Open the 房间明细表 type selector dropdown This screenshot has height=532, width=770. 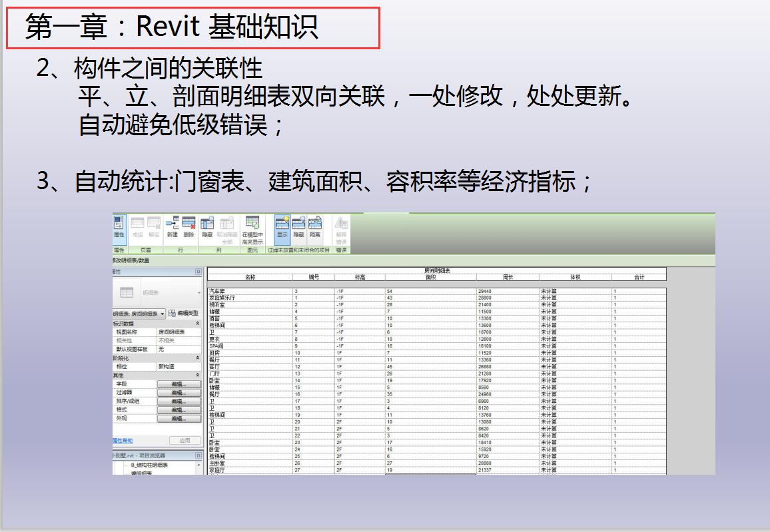tap(163, 312)
